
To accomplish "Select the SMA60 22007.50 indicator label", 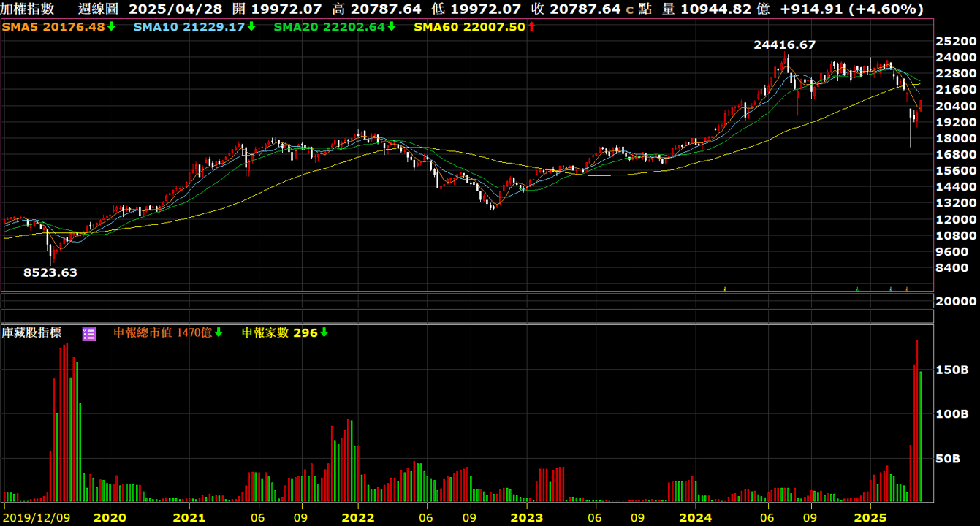I will tap(470, 27).
